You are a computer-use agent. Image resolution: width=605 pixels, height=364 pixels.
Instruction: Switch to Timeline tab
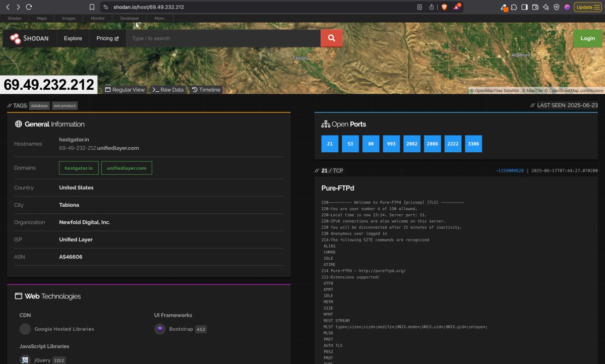coord(206,90)
